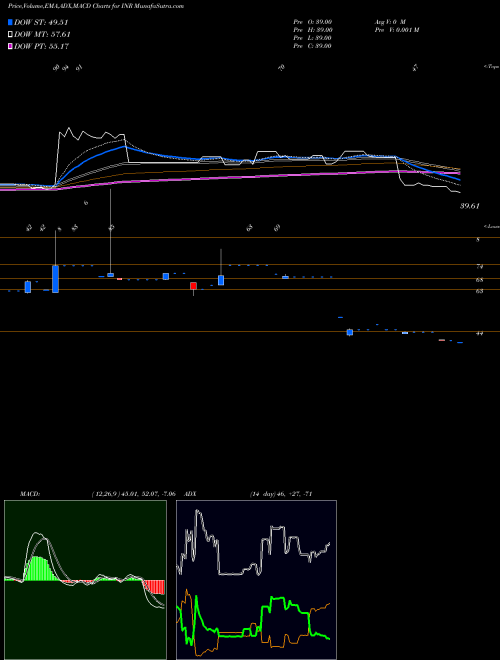This screenshot has width=500, height=660.
Task: Click the '<Lows' marker label
Action: [x=491, y=226]
